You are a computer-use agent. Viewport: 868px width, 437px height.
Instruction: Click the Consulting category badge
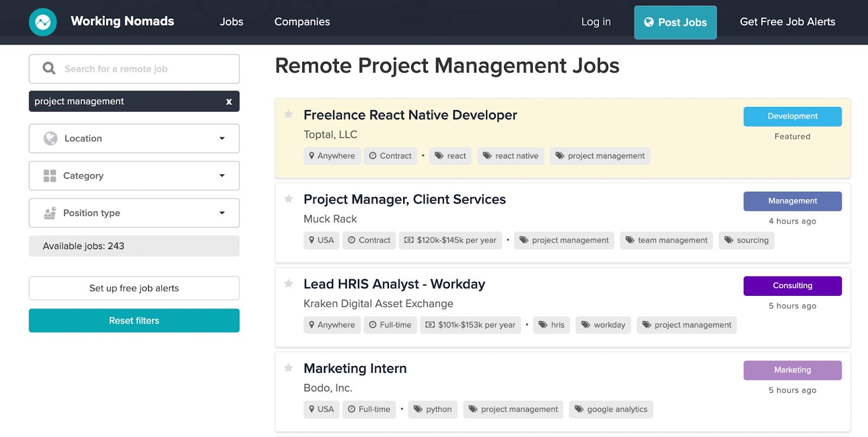coord(793,286)
